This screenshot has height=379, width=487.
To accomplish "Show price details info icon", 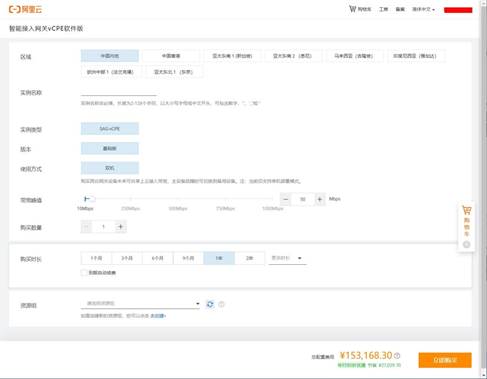I will click(x=397, y=356).
